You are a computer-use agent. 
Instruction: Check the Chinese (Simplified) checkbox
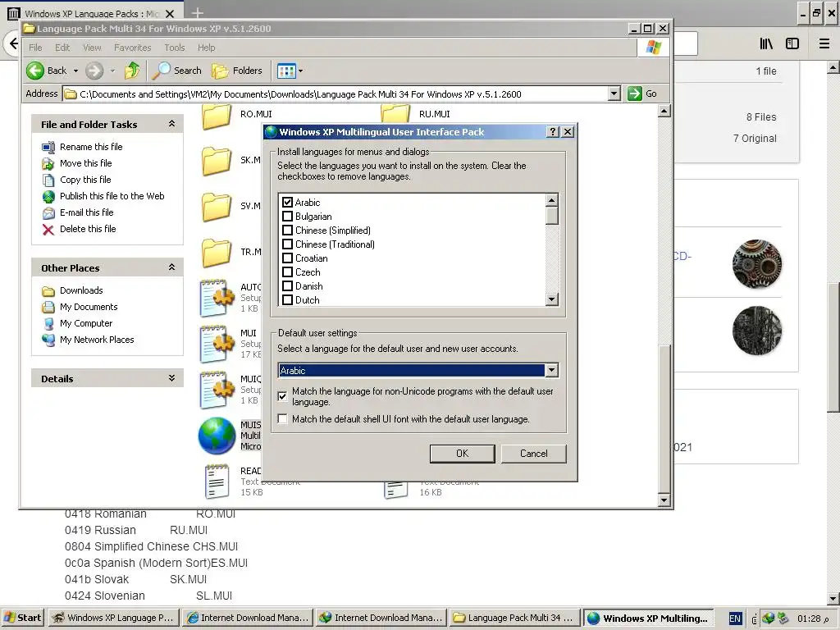[x=288, y=231]
